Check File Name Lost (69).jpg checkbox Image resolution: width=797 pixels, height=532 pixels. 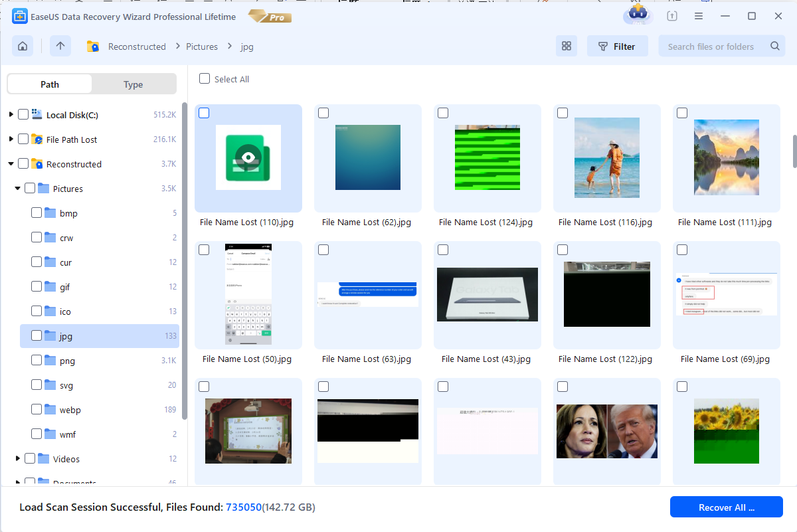(x=682, y=250)
